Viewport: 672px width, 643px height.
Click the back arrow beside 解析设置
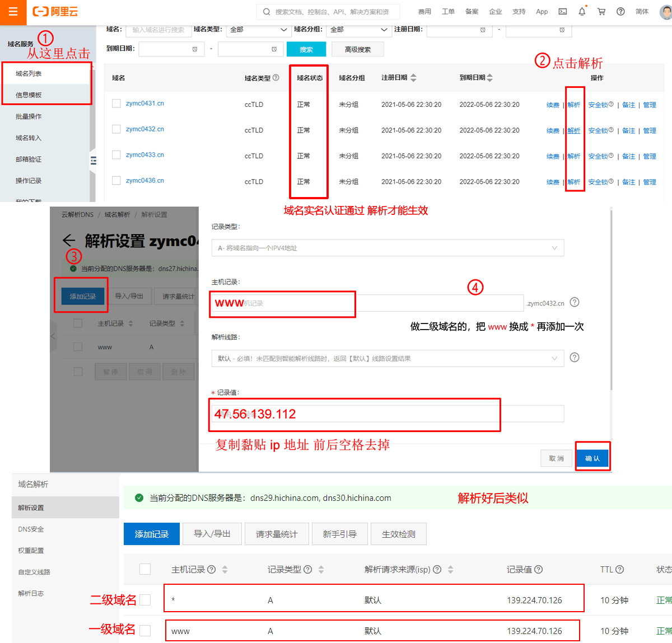click(x=69, y=241)
